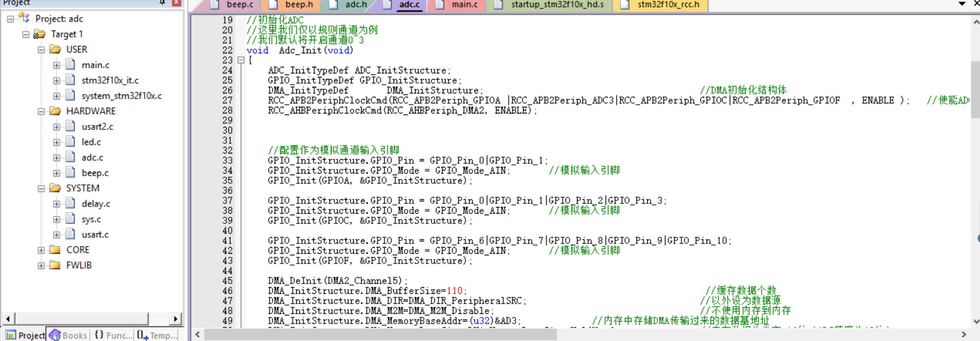This screenshot has height=341, width=980.
Task: Click line number 33 in the gutter
Action: (x=227, y=160)
